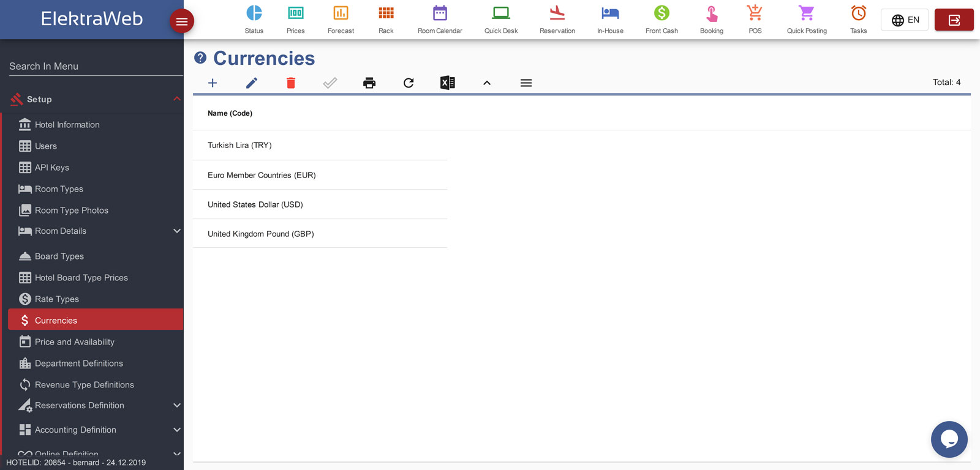Open the Rack grid icon

(386, 13)
